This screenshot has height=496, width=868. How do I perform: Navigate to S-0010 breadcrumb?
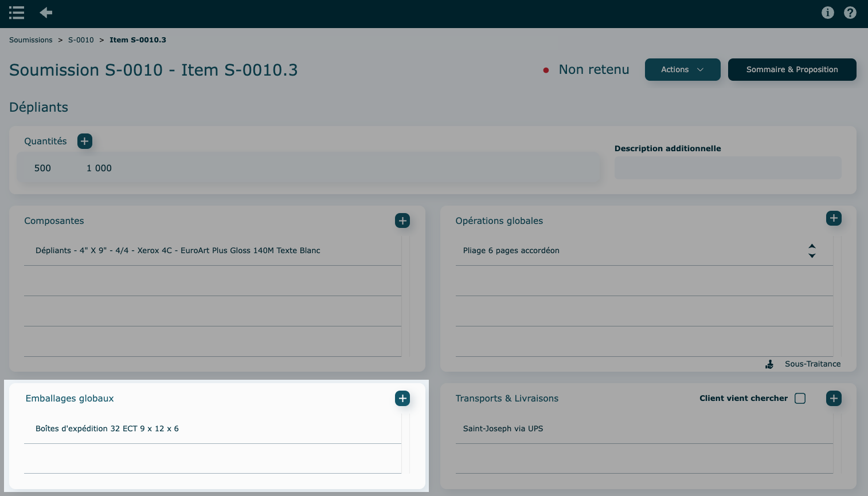point(81,40)
